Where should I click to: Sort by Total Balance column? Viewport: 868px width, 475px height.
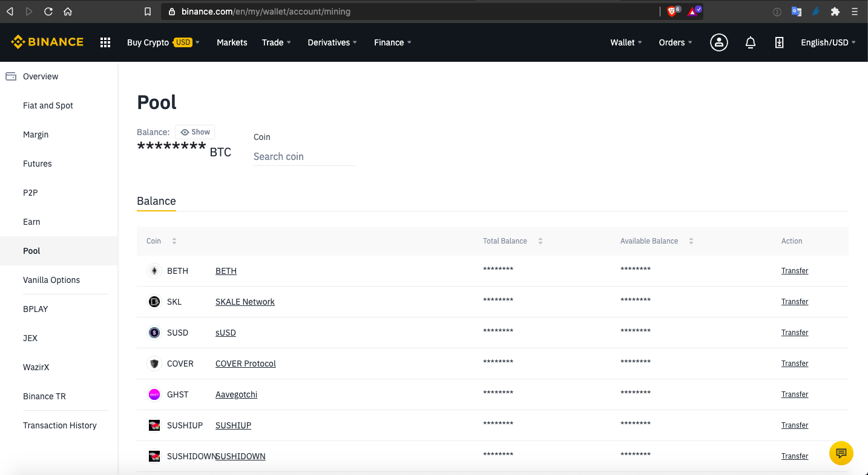(513, 241)
